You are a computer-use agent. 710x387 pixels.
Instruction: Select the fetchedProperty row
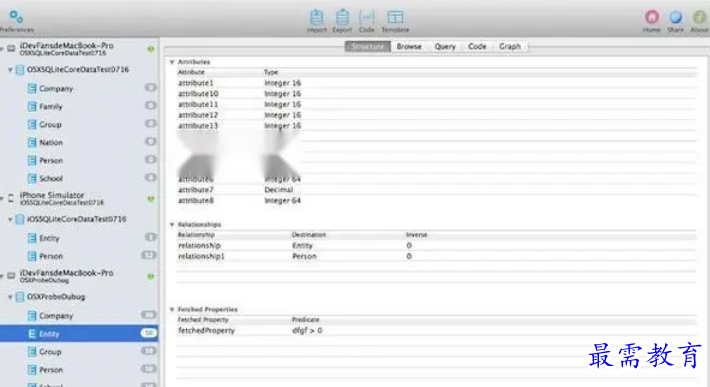[x=437, y=330]
